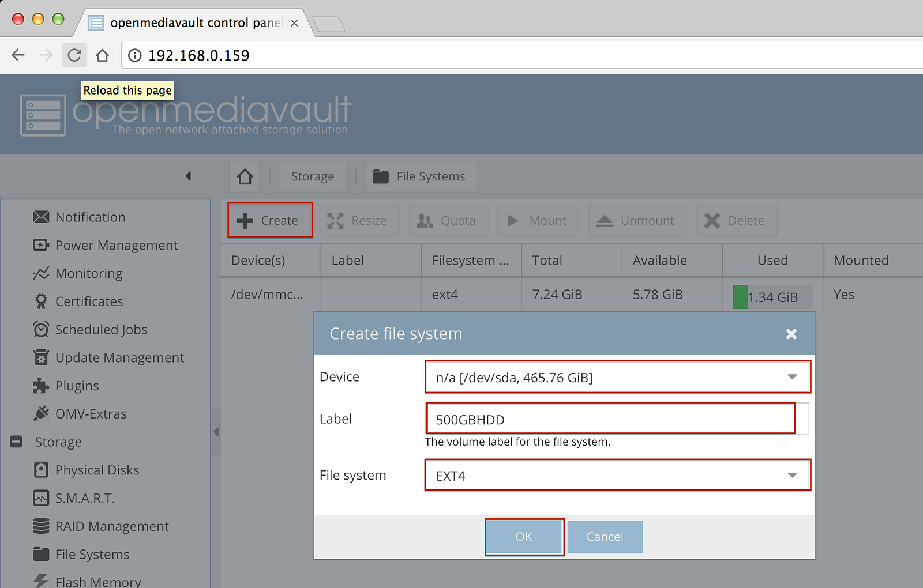
Task: Collapse the navigation sidebar with the arrow
Action: [x=188, y=176]
